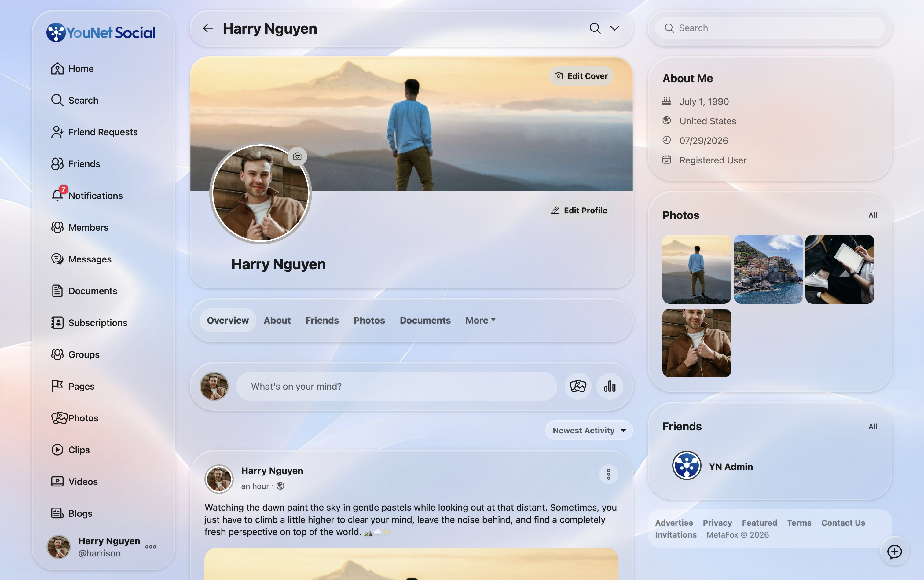Open the Privacy footer link
924x580 pixels.
coord(717,523)
